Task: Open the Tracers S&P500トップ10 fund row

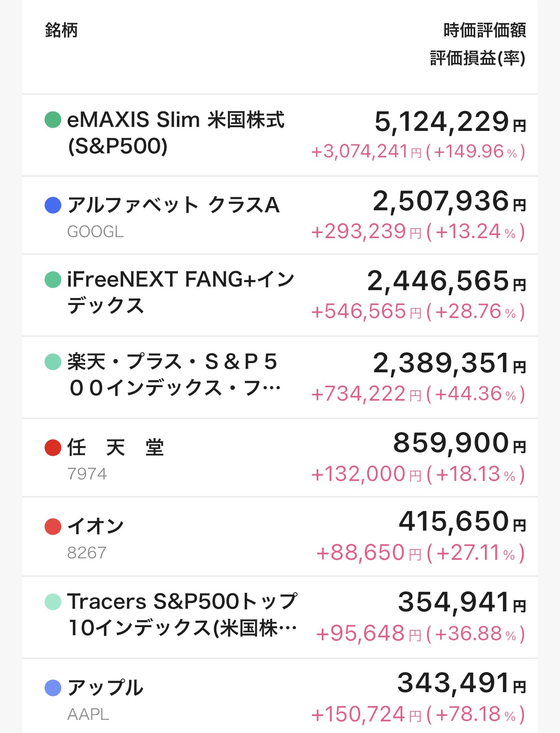Action: 280,617
